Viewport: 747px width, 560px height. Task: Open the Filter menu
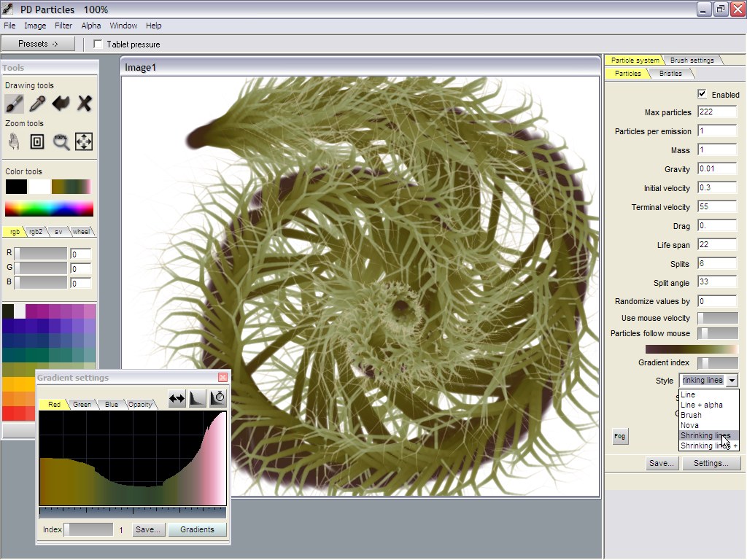tap(63, 26)
